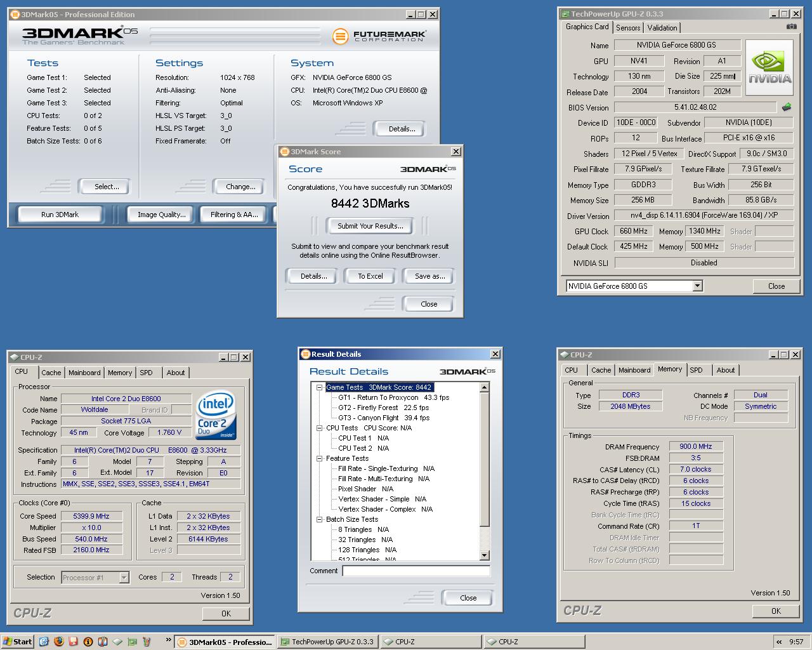Click the blue refresh quick launch icon
Image resolution: width=812 pixels, height=650 pixels.
pyautogui.click(x=44, y=642)
